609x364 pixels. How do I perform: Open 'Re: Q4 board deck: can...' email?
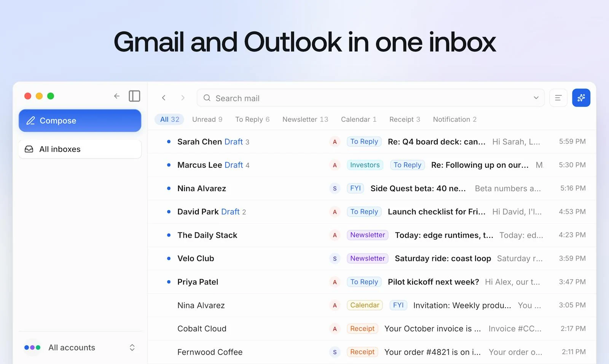(437, 142)
